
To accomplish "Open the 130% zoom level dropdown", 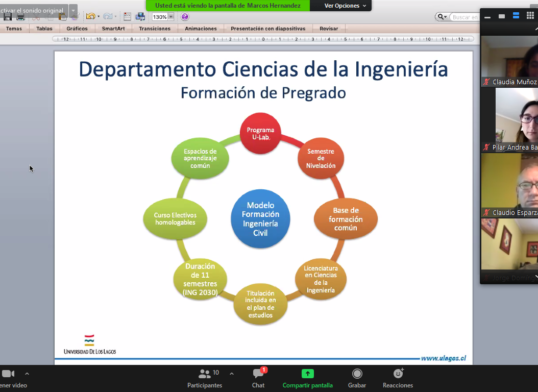I will (171, 16).
